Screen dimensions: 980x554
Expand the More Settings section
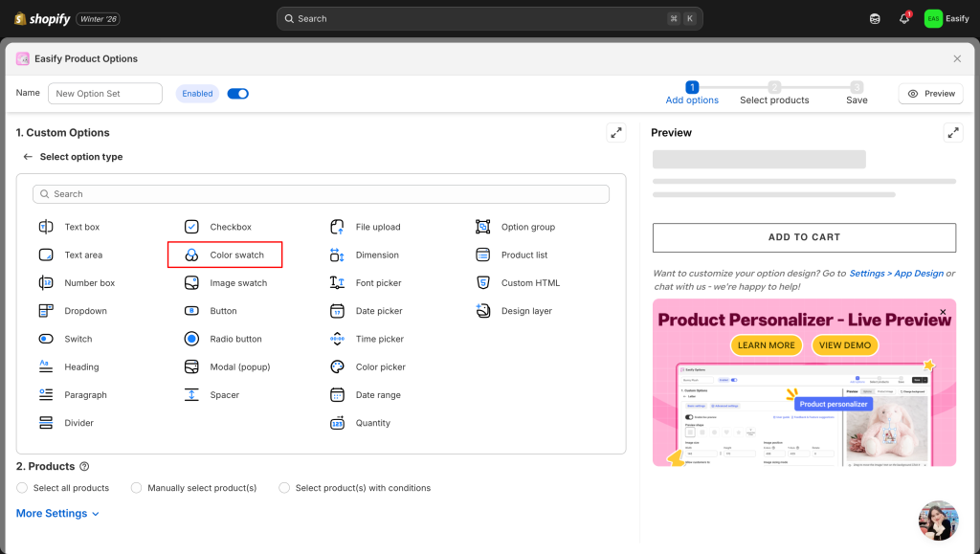57,514
